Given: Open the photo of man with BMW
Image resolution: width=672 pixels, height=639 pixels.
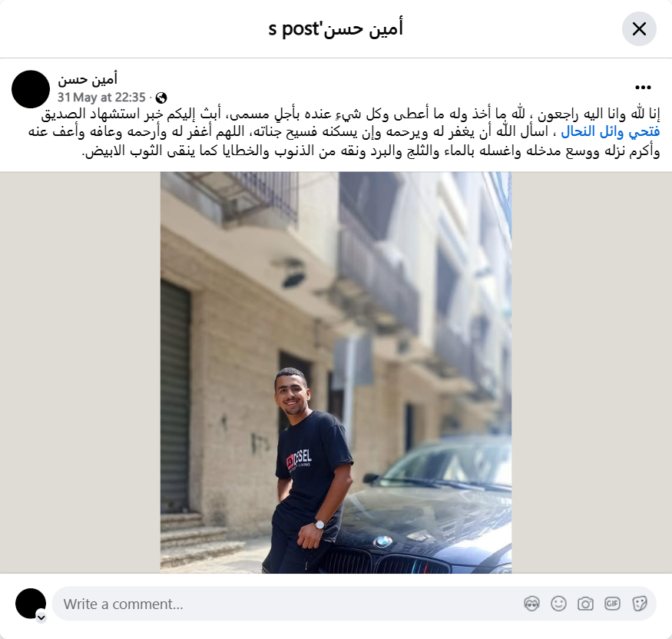Looking at the screenshot, I should click(336, 372).
